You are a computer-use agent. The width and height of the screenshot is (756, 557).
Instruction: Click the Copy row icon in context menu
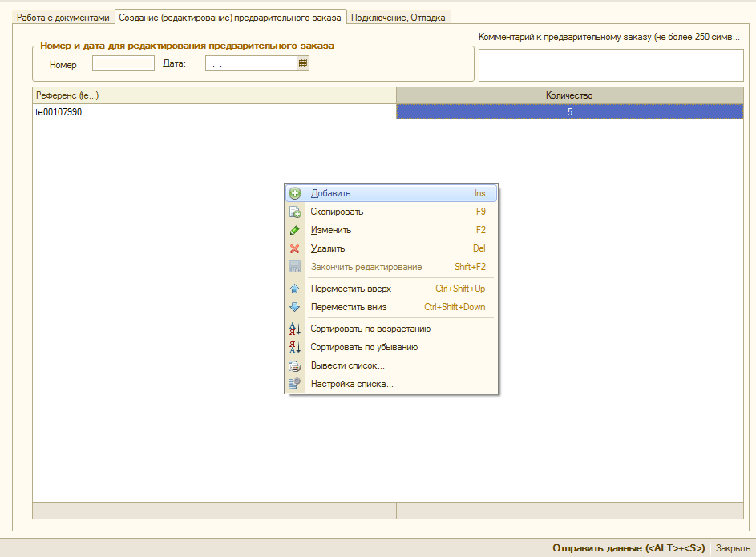pyautogui.click(x=294, y=212)
